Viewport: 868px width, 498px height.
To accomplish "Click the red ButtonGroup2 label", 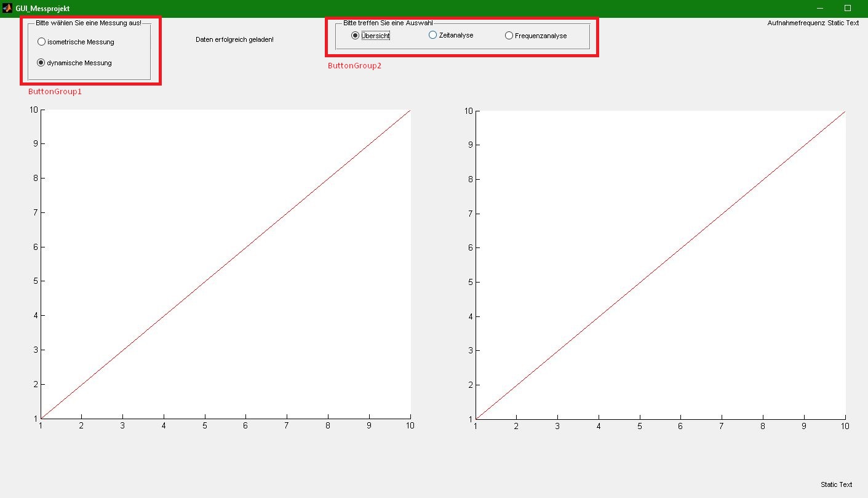I will click(x=354, y=66).
